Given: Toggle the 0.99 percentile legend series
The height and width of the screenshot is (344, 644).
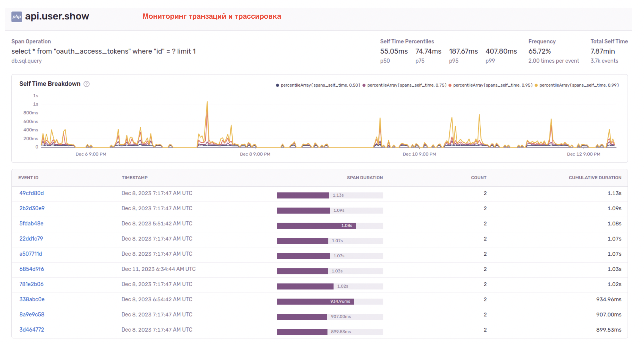Looking at the screenshot, I should click(578, 85).
